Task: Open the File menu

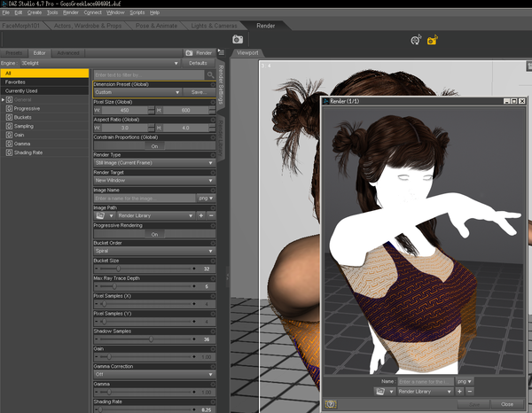Action: click(6, 12)
